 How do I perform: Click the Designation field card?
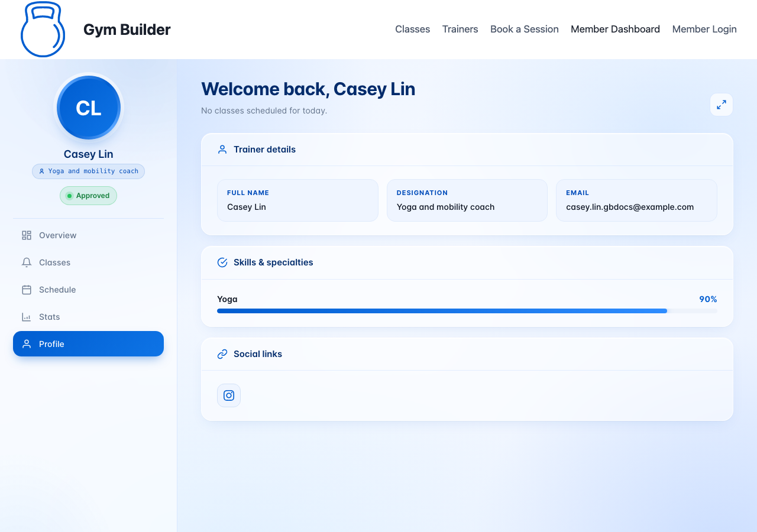pyautogui.click(x=467, y=200)
